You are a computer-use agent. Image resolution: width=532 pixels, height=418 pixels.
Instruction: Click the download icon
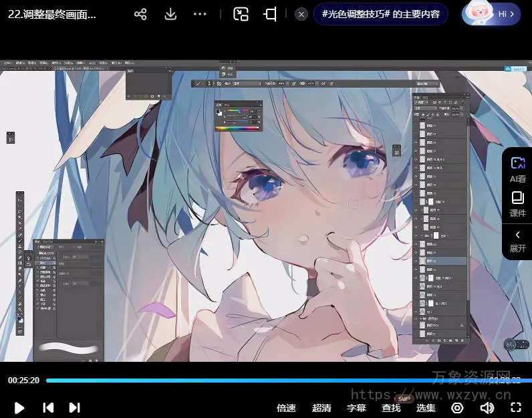click(170, 14)
